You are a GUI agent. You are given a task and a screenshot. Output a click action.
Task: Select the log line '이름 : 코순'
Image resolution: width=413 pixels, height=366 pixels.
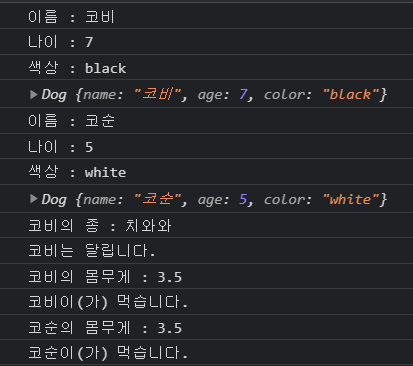tap(71, 120)
